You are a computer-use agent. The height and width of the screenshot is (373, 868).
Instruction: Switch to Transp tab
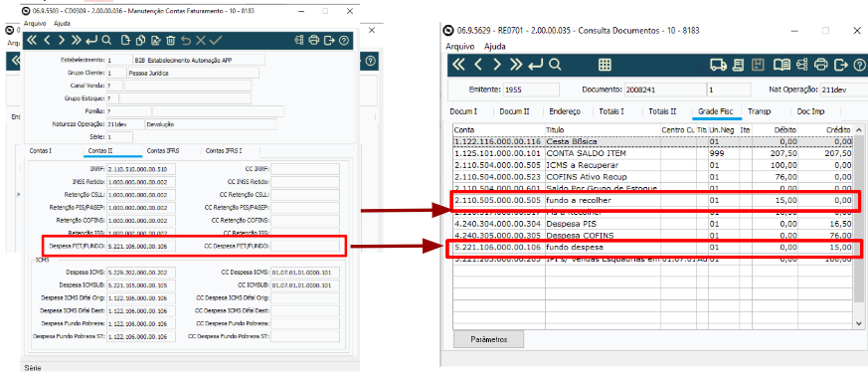click(x=760, y=111)
